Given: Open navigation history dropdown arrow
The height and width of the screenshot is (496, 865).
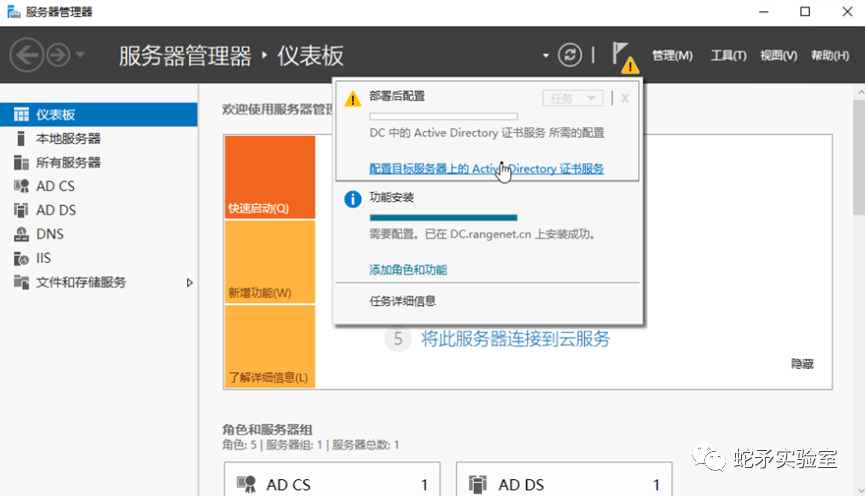Looking at the screenshot, I should pos(81,55).
